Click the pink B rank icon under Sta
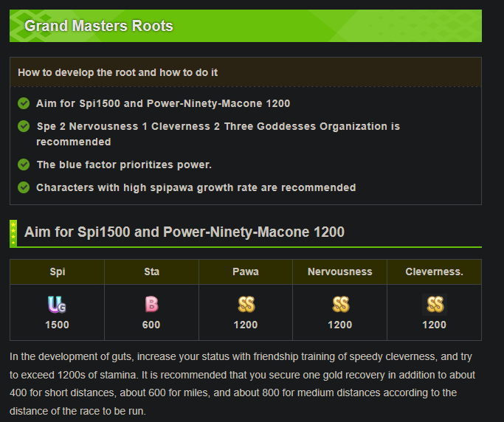The image size is (504, 422). tap(151, 305)
